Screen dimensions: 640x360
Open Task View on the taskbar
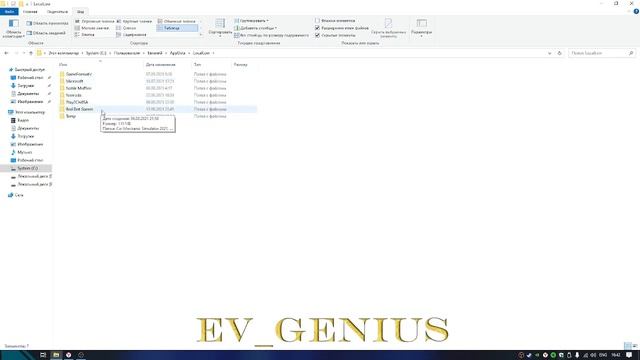pyautogui.click(x=43, y=355)
